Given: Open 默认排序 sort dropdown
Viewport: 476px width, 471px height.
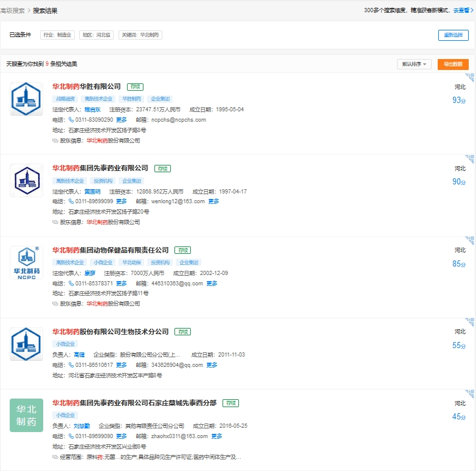Looking at the screenshot, I should 414,64.
